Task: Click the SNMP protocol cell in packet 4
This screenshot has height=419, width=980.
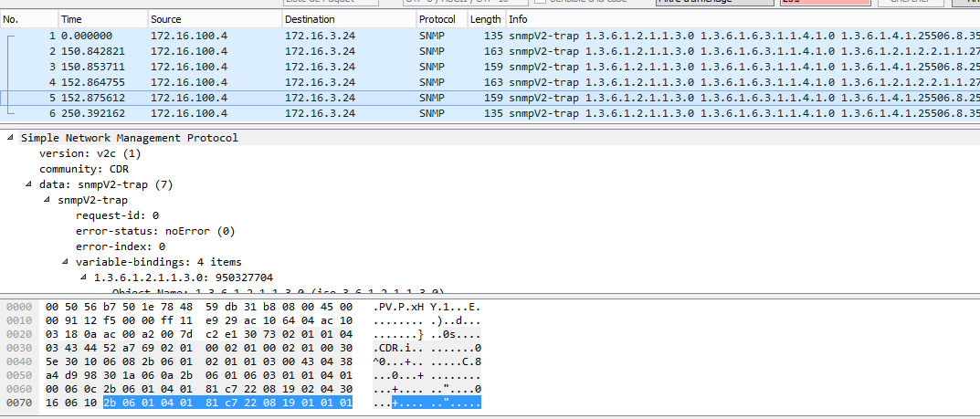Action: pyautogui.click(x=433, y=82)
